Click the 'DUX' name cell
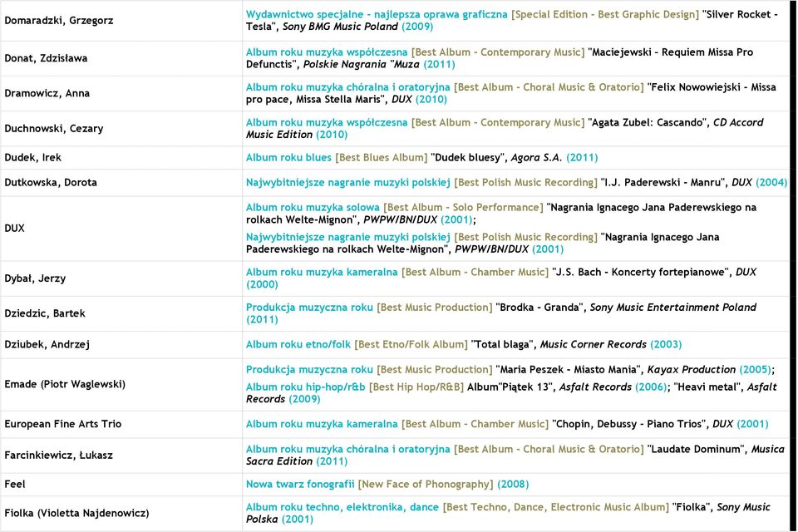Viewport: 798px width, 532px height. click(x=121, y=228)
